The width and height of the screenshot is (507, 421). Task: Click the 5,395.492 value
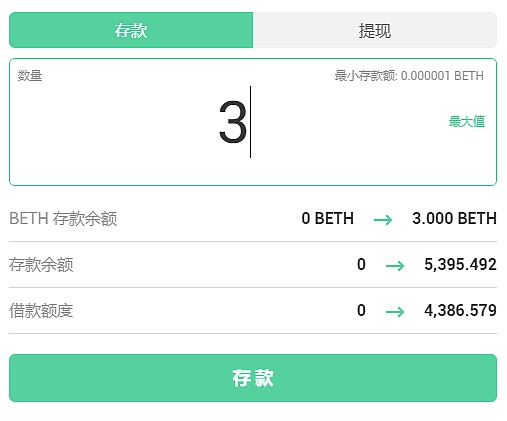(x=461, y=265)
